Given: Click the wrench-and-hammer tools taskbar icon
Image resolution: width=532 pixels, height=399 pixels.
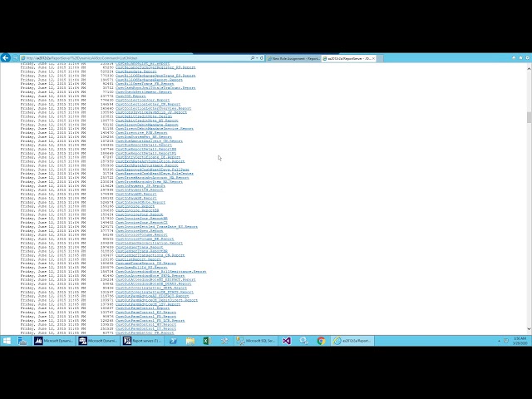Looking at the screenshot, I should [224, 341].
